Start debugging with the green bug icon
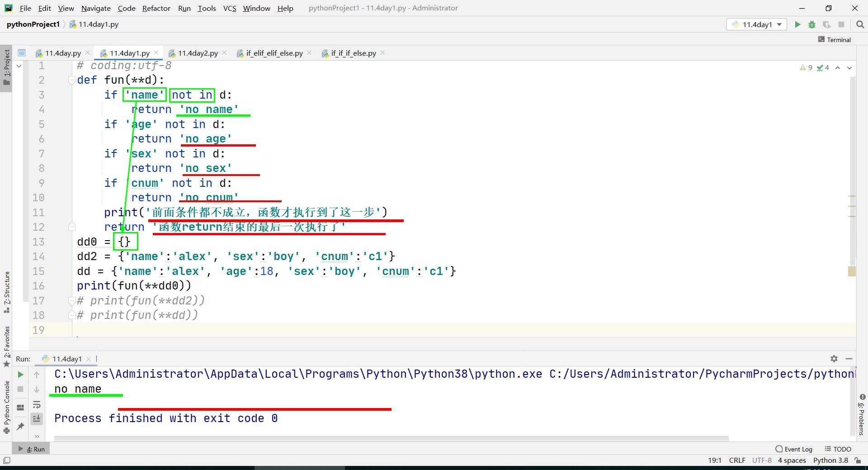This screenshot has height=470, width=868. 812,24
